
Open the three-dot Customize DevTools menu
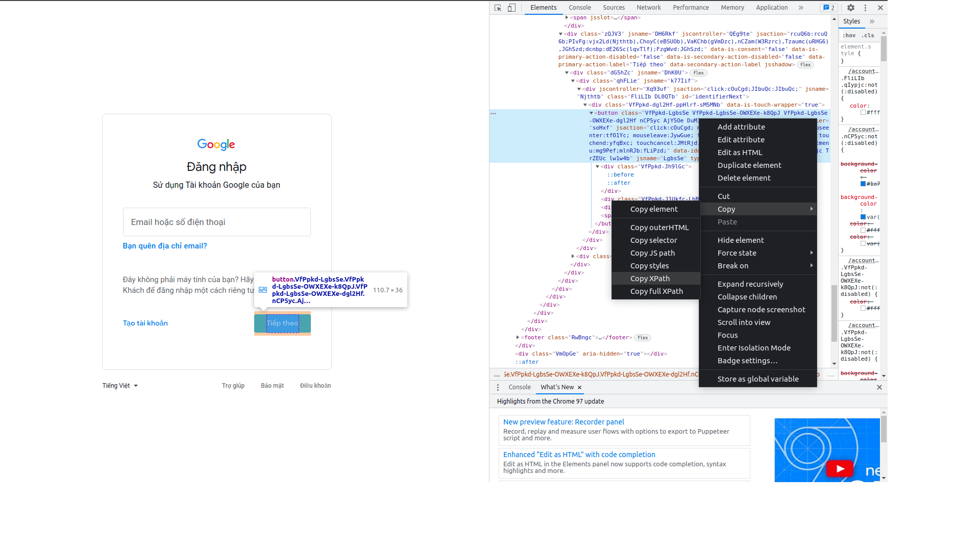(x=865, y=8)
